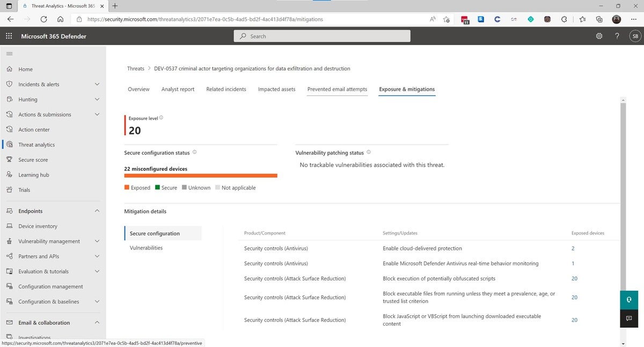Screen dimensions: 644x347
Task: Click the Hunting icon in sidebar
Action: pyautogui.click(x=9, y=99)
